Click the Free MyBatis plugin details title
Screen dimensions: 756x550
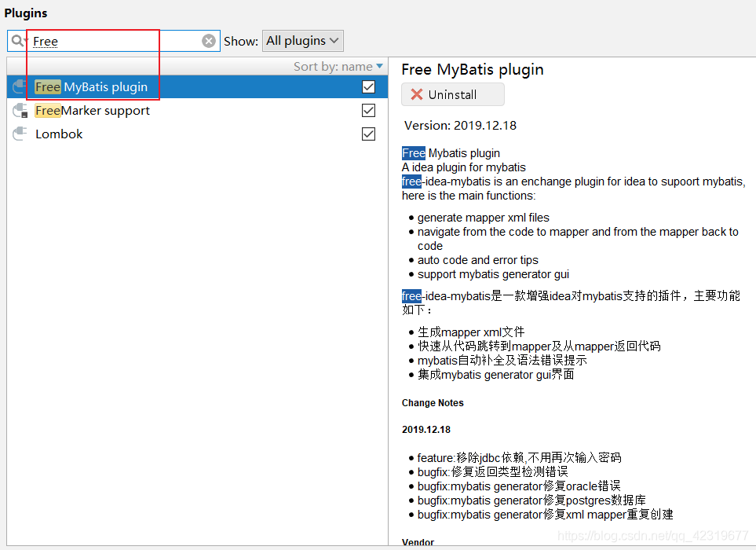[x=473, y=70]
